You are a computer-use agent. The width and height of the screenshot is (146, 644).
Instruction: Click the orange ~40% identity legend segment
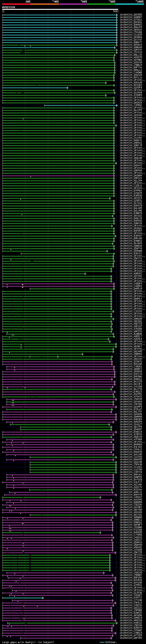pyautogui.click(x=45, y=4)
